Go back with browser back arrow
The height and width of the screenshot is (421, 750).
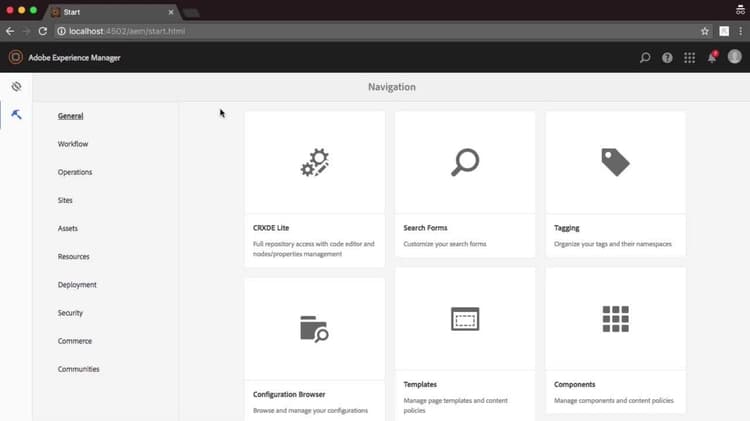[x=10, y=31]
